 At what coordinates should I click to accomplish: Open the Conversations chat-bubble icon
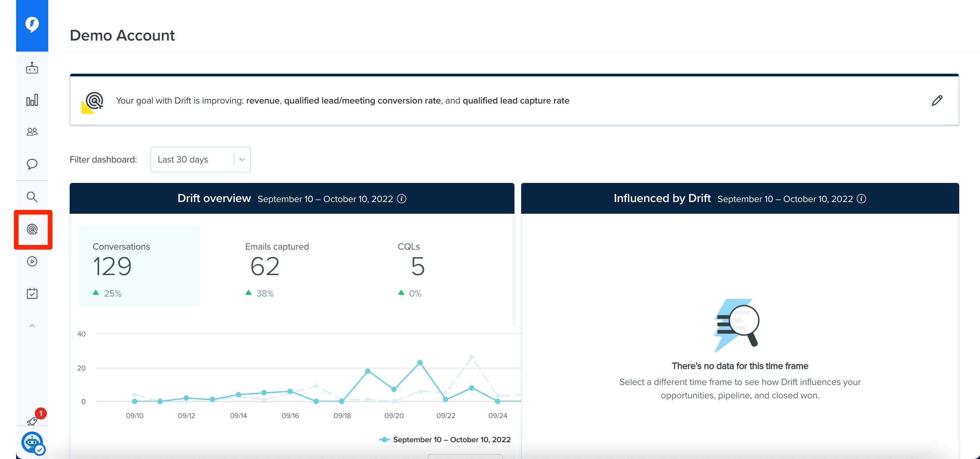[32, 164]
